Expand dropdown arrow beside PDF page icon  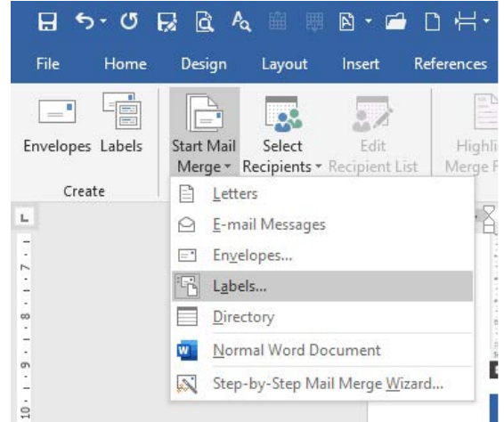click(x=369, y=21)
